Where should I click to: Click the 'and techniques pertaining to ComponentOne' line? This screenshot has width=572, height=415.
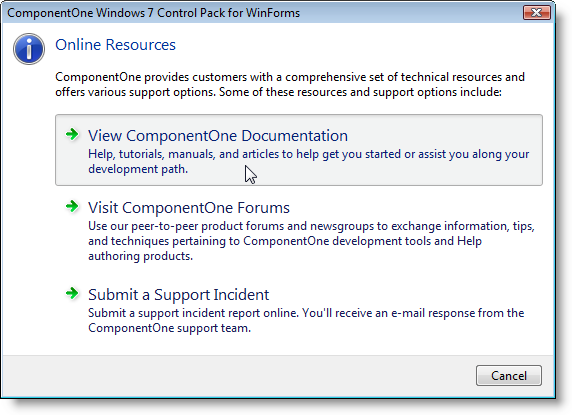click(285, 241)
